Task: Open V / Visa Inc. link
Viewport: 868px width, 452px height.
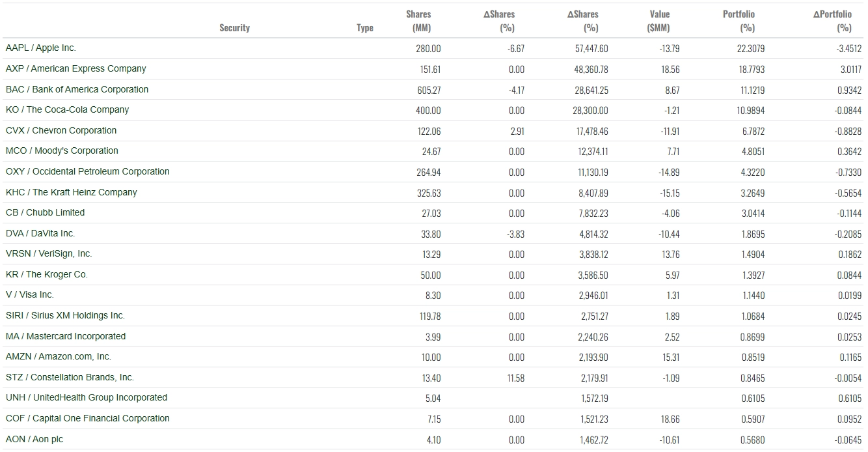Action: [30, 295]
